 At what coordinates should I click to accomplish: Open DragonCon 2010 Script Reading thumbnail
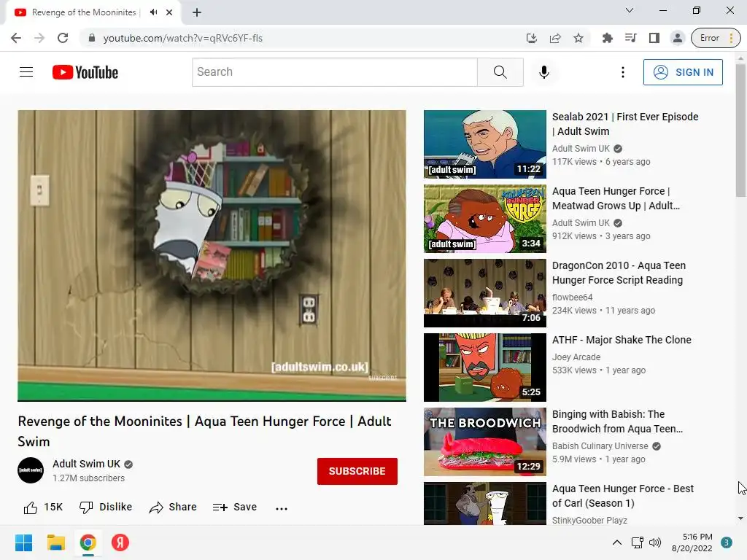click(485, 293)
